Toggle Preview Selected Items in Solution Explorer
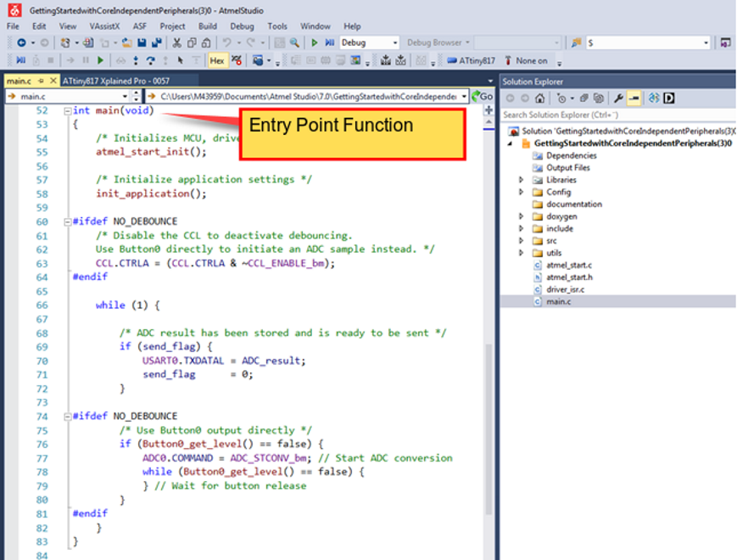Image resolution: width=737 pixels, height=560 pixels. (634, 98)
